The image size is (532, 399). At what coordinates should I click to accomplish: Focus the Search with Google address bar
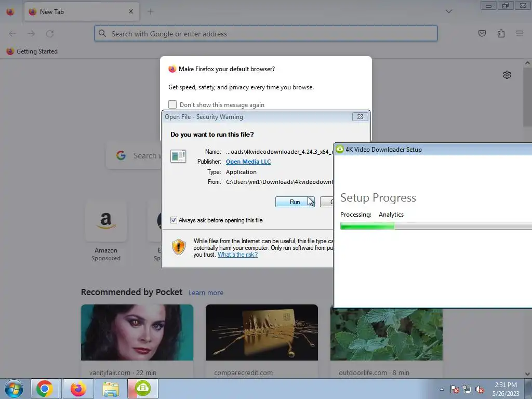pos(265,34)
